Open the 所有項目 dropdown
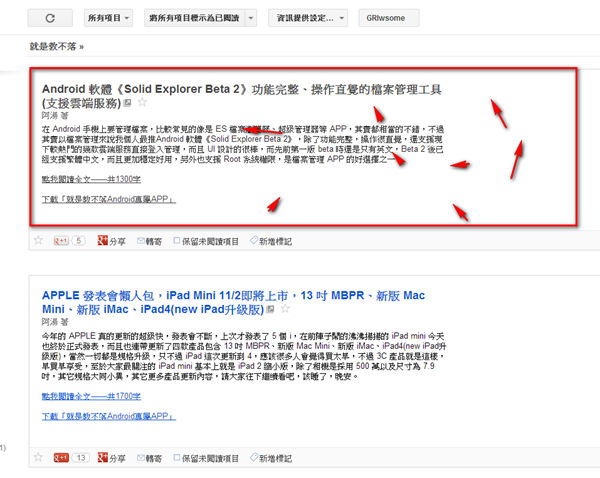The width and height of the screenshot is (600, 478). tap(108, 18)
